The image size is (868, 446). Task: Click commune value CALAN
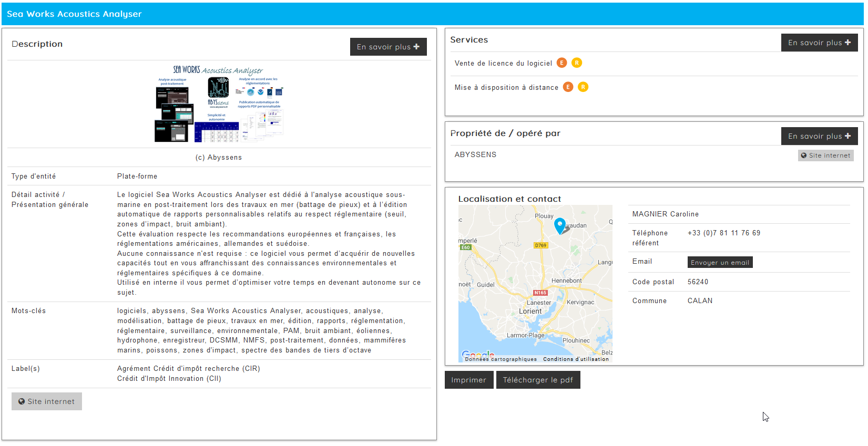[x=700, y=300]
